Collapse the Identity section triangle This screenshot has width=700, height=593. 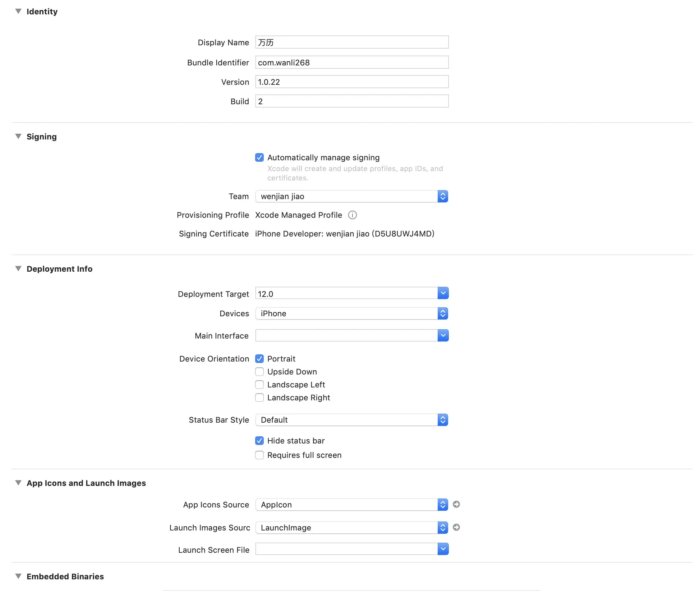18,12
